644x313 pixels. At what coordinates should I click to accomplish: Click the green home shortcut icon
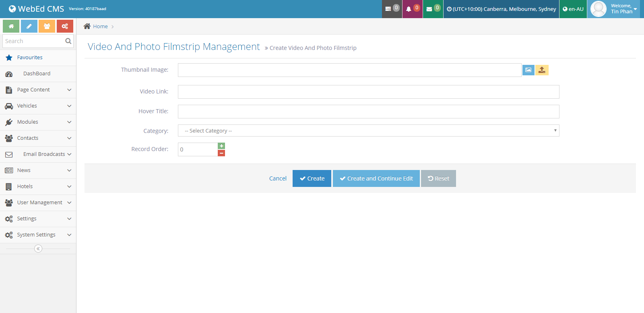click(x=11, y=26)
